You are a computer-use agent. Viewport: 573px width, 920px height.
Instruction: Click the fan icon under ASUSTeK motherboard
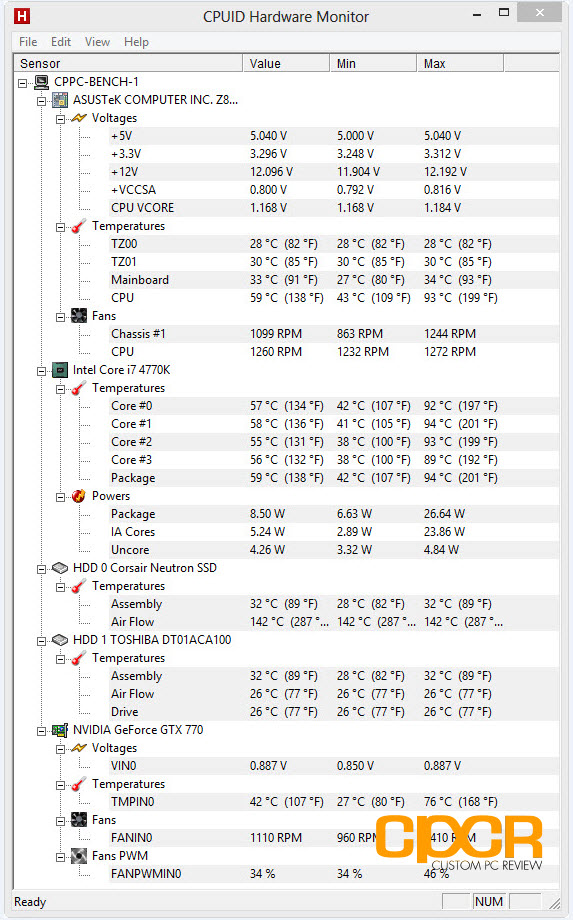click(79, 316)
